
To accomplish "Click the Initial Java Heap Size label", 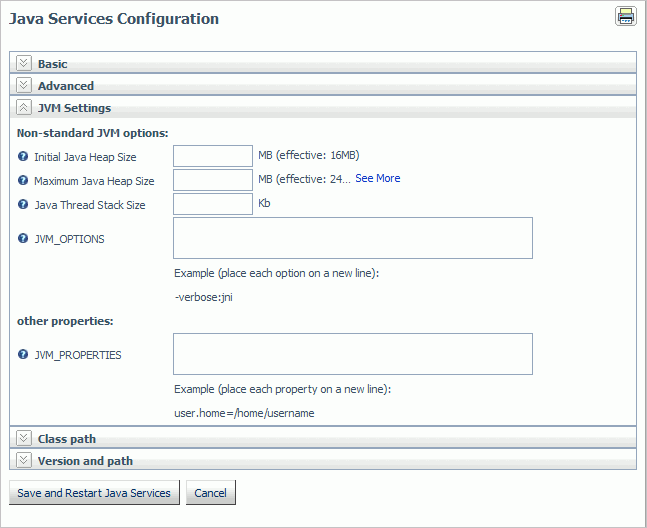I will 85,157.
